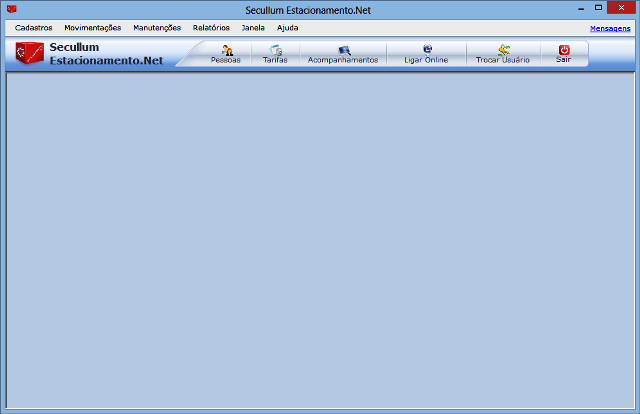Maximize the application window
Viewport: 640px width, 414px height.
click(x=598, y=8)
